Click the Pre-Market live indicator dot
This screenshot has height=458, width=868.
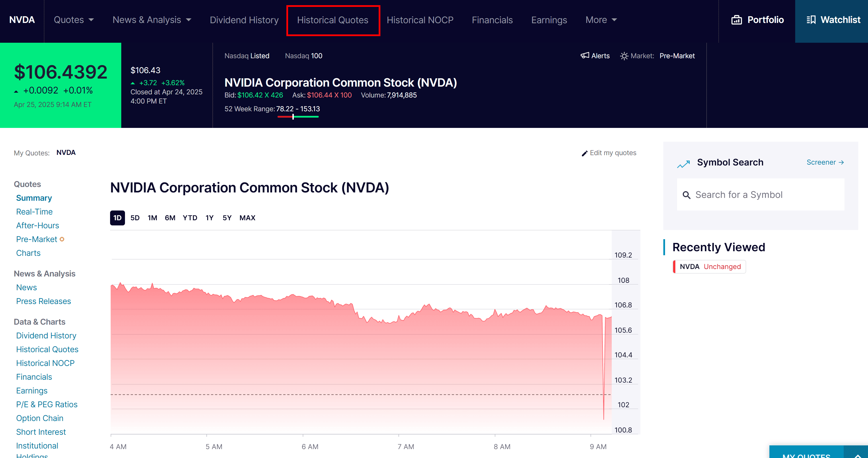[62, 239]
